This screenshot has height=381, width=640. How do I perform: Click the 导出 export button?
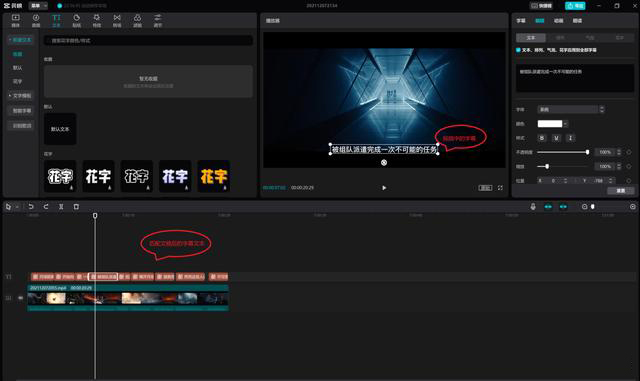click(575, 6)
